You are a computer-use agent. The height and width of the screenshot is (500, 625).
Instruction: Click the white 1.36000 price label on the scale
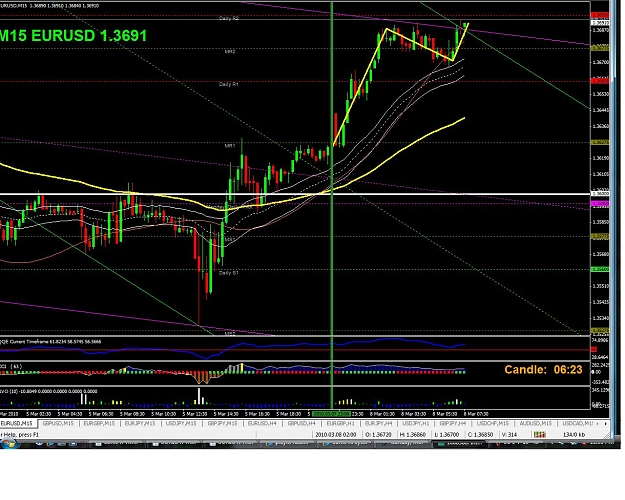point(600,193)
